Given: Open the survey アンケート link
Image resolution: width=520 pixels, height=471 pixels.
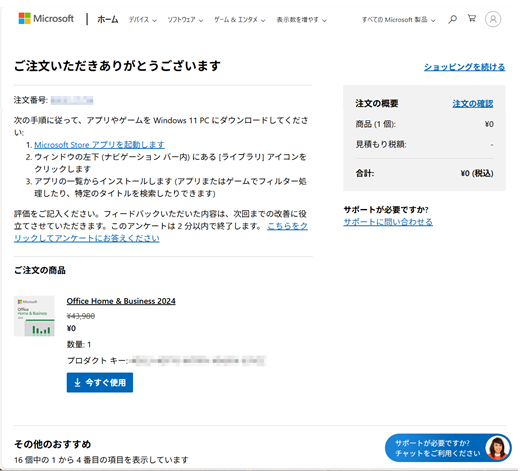Looking at the screenshot, I should [x=161, y=232].
